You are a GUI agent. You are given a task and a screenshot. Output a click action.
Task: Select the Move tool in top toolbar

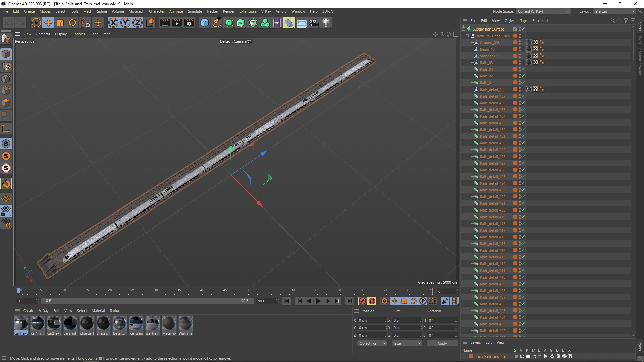pos(48,23)
